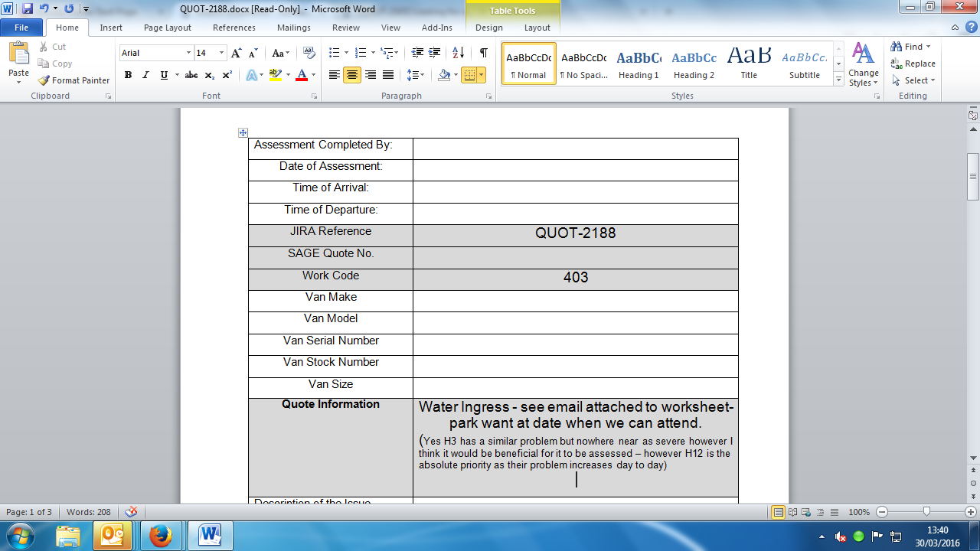The width and height of the screenshot is (980, 551).
Task: Open Windows Explorer from the taskbar
Action: click(68, 536)
